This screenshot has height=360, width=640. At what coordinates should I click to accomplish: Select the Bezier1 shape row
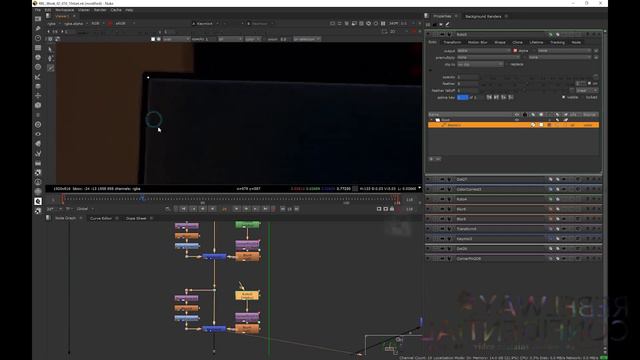pyautogui.click(x=513, y=125)
